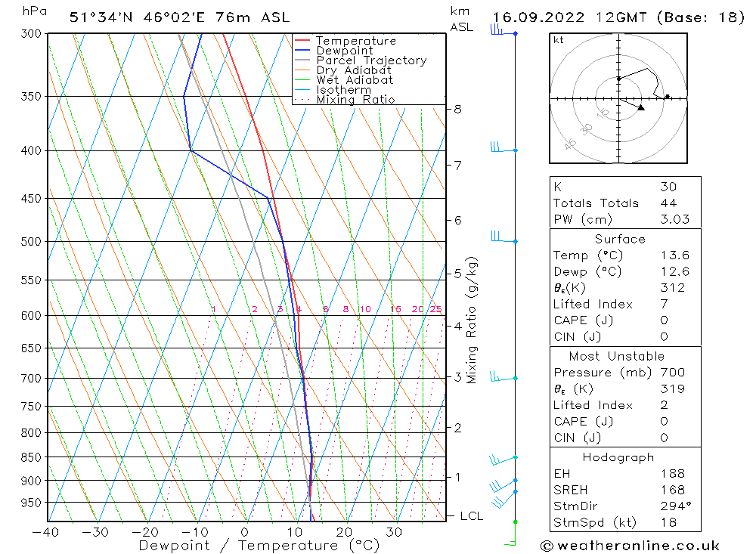Click the date 16.09.2022 in the title
The image size is (756, 554).
[538, 17]
